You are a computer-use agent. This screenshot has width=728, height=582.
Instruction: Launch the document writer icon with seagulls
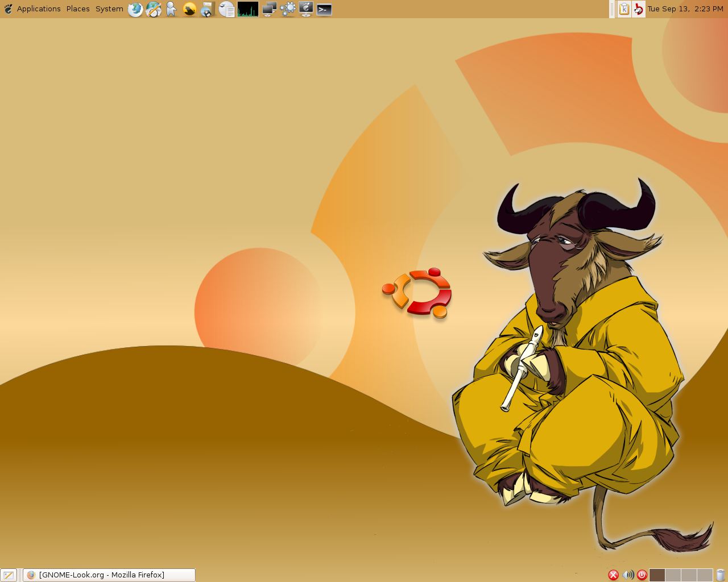point(226,9)
